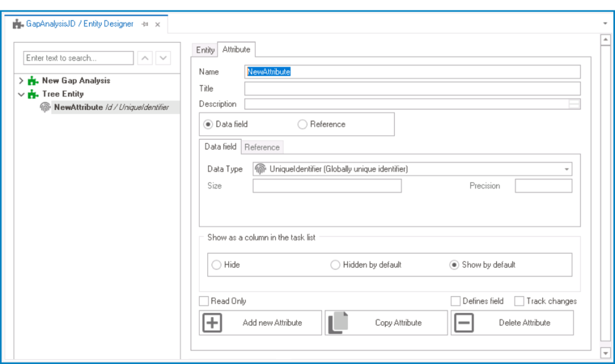
Task: Click the fingerprint icon beside NewAttribute tree item
Action: coord(46,107)
